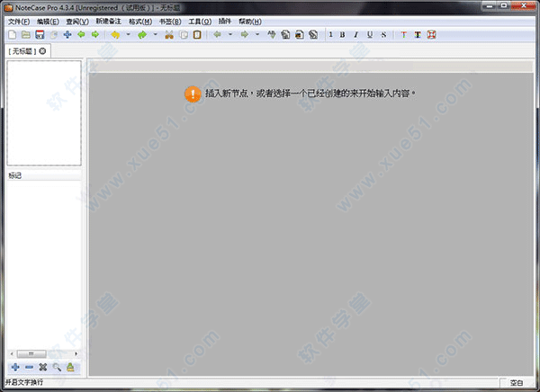Search tags with the magnifier icon

[x=57, y=367]
